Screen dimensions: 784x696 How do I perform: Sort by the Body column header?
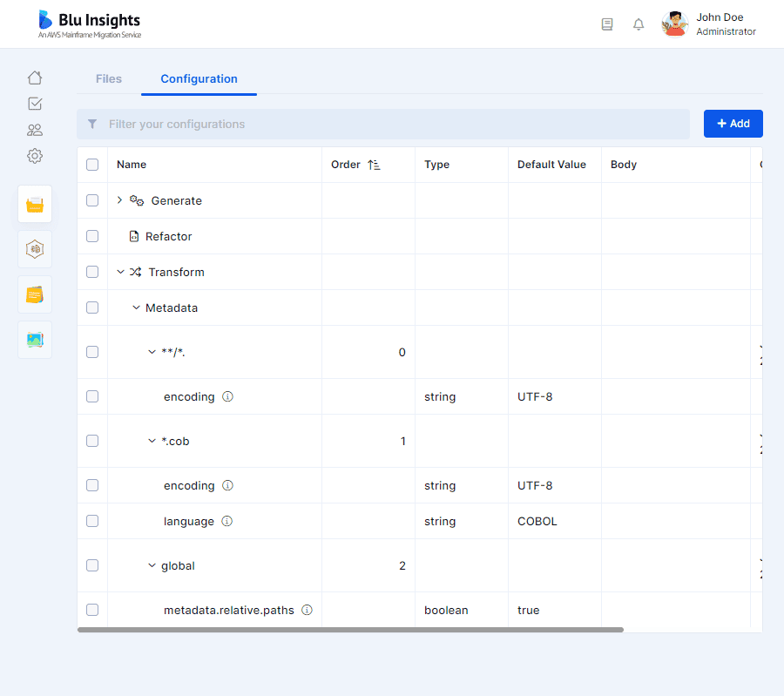point(624,165)
